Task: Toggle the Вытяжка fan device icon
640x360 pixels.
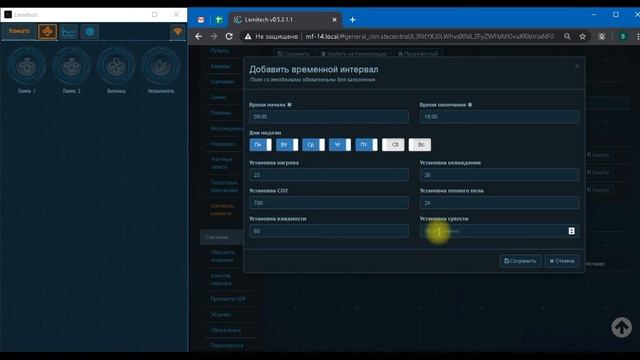Action: [x=116, y=66]
